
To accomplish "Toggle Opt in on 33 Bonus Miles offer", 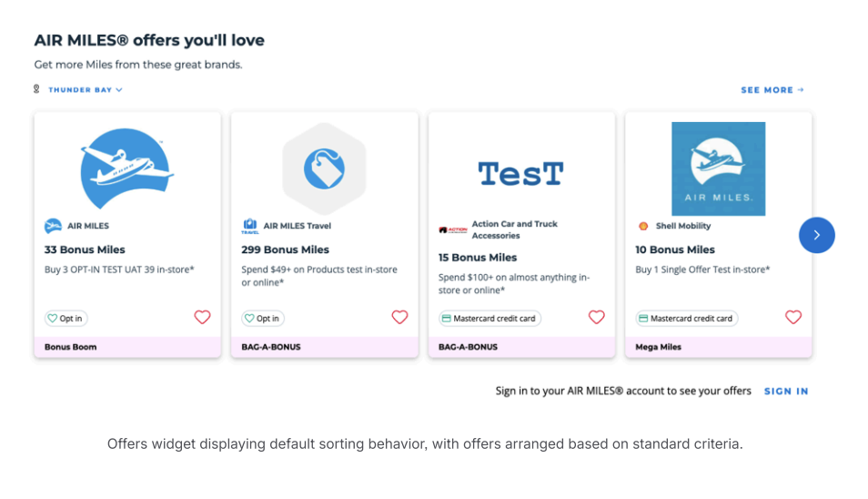I will click(x=66, y=319).
